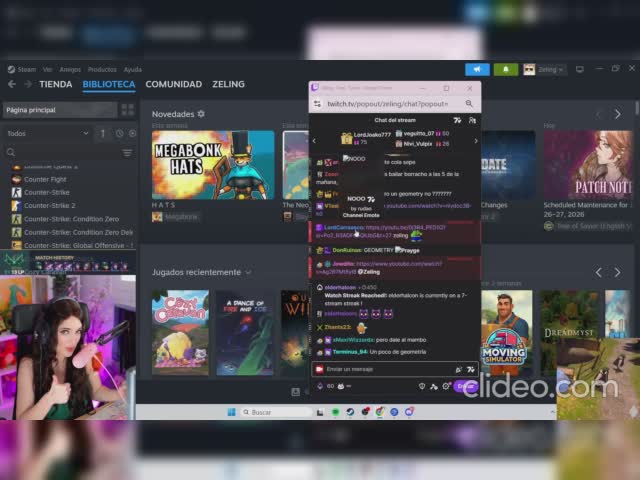Viewport: 640px width, 480px height.
Task: Click the zoom magnifier in Twitch address bar
Action: tap(469, 104)
